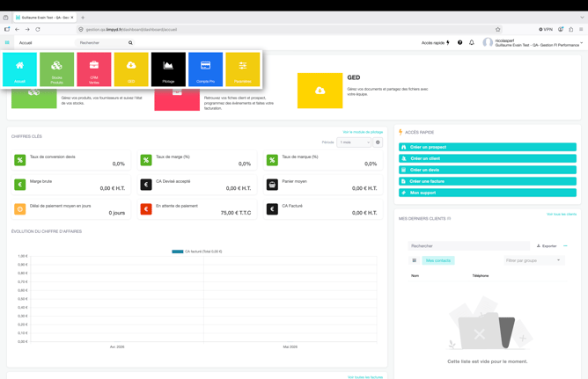Follow Voir toutes les factures link

tap(365, 377)
